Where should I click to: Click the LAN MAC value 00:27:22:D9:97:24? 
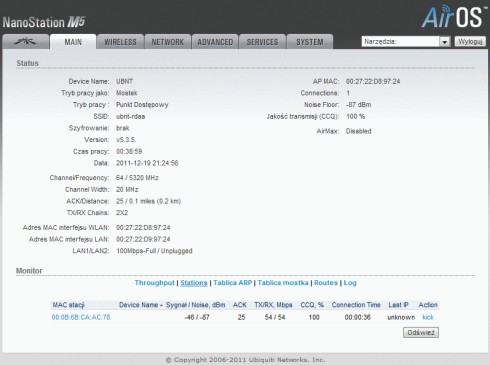point(143,239)
